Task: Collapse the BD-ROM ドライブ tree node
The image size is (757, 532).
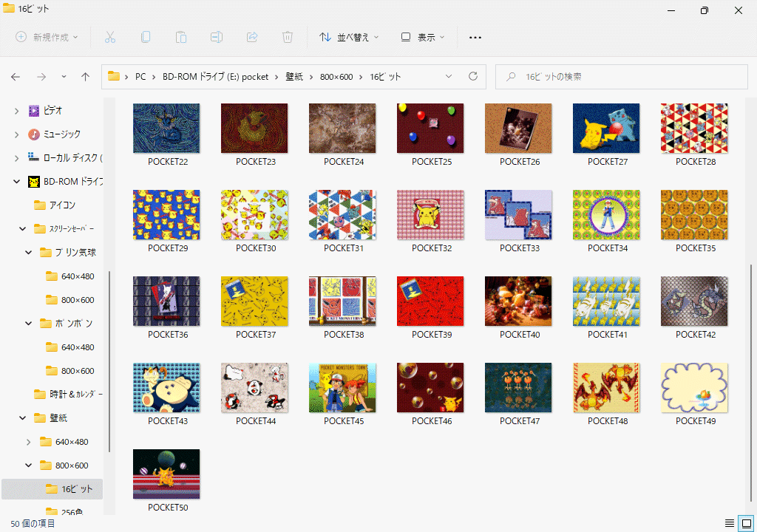Action: coord(16,182)
